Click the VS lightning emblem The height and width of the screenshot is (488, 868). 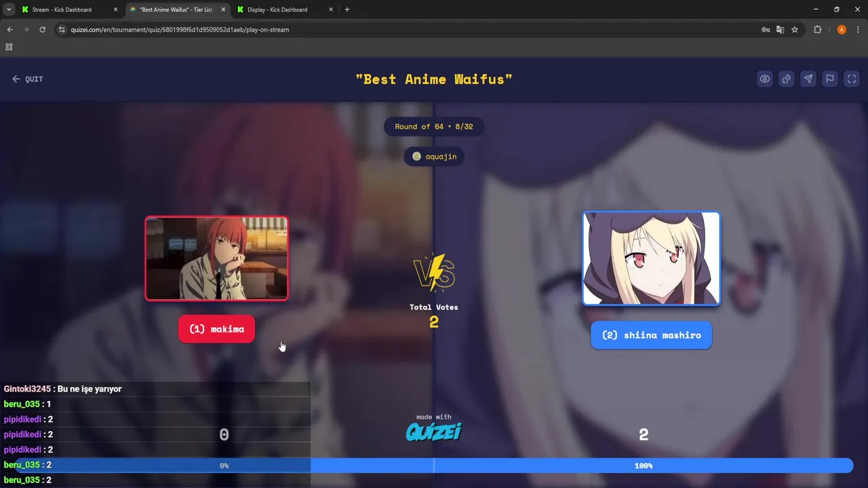(434, 272)
